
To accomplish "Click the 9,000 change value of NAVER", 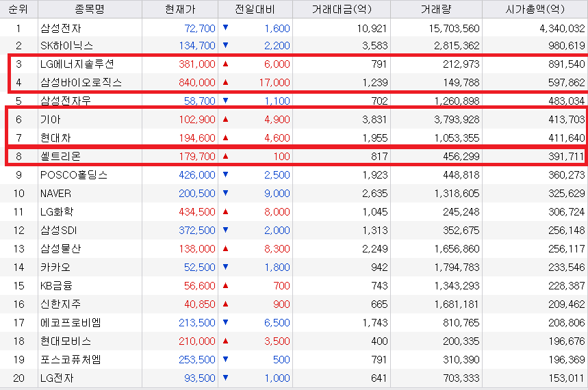I will [277, 194].
